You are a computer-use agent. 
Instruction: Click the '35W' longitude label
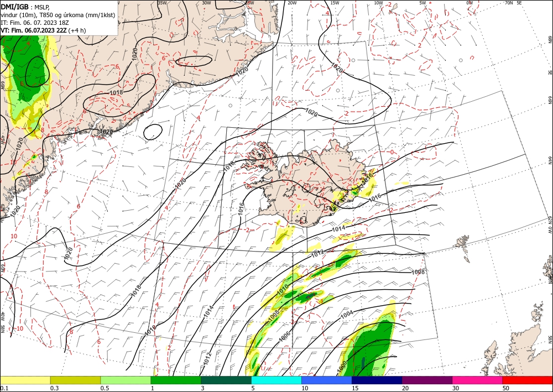pyautogui.click(x=163, y=3)
